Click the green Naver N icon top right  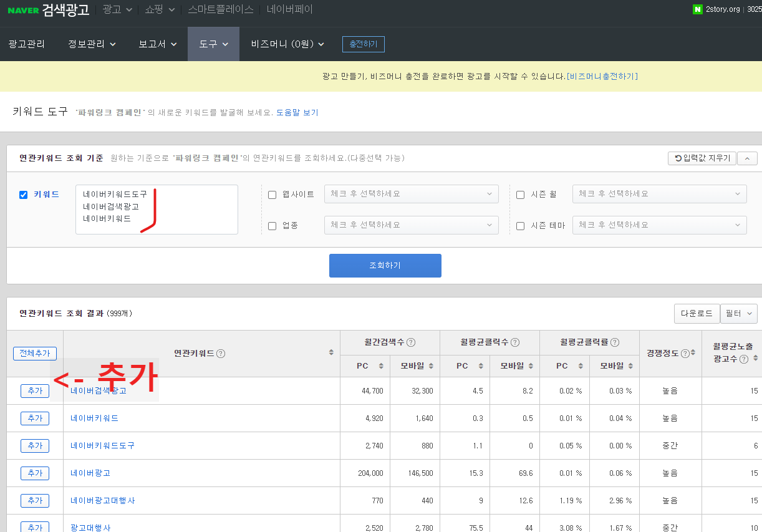click(697, 9)
